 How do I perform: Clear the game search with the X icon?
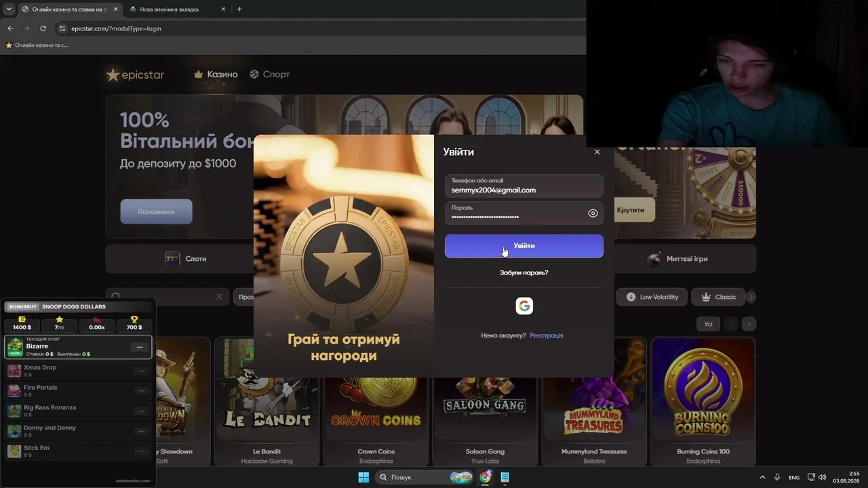pos(219,297)
